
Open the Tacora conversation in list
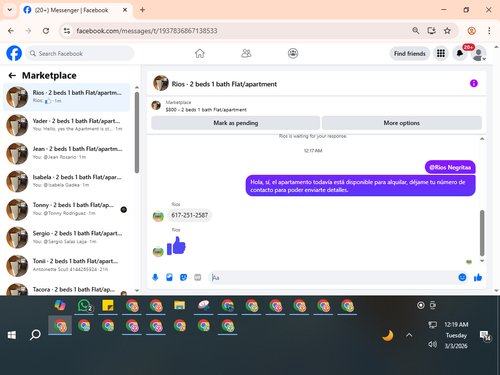pyautogui.click(x=67, y=289)
